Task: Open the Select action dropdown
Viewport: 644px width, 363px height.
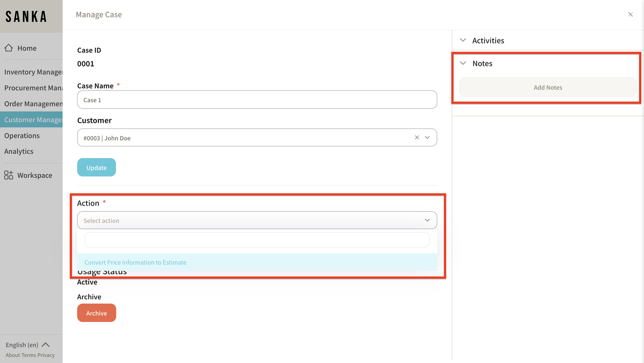Action: [257, 220]
